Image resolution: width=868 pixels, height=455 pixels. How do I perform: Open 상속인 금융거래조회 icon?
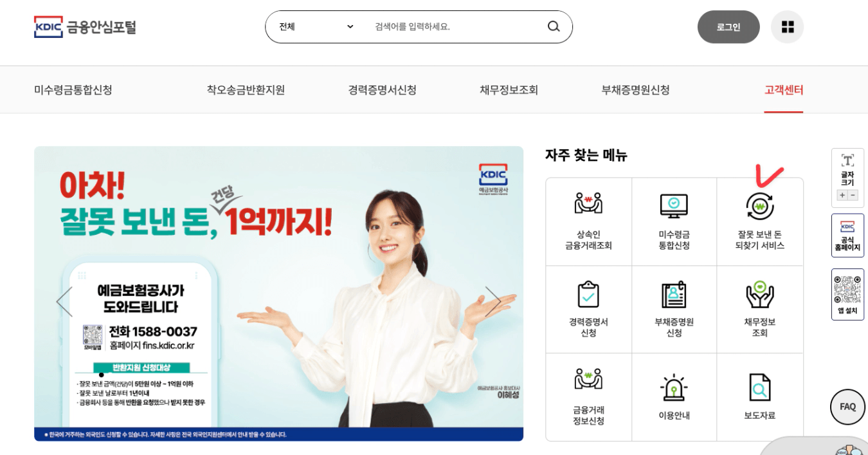point(588,204)
